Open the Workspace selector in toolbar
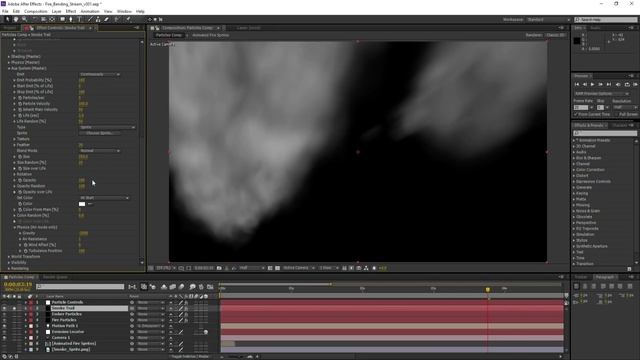640x360 pixels. [x=548, y=20]
